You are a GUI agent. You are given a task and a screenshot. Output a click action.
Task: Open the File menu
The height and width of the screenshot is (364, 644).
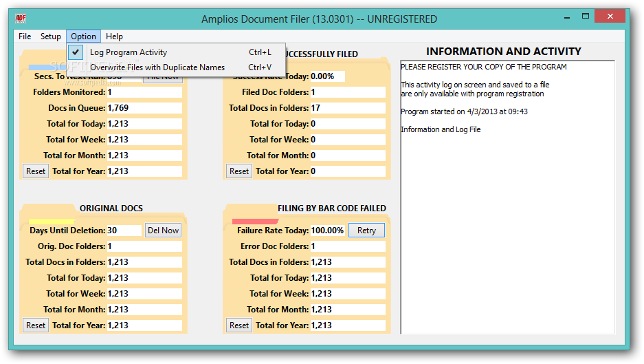[25, 36]
